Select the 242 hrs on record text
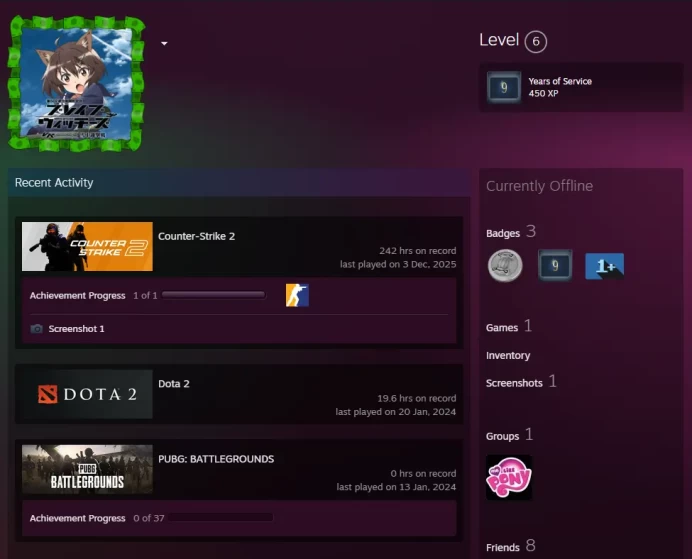The image size is (692, 559). pos(417,251)
